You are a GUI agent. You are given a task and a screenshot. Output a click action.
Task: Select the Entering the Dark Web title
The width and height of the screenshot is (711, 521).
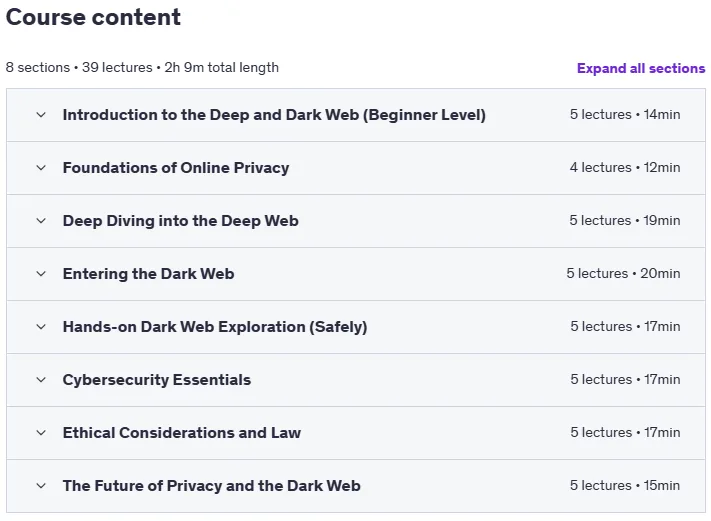point(148,274)
